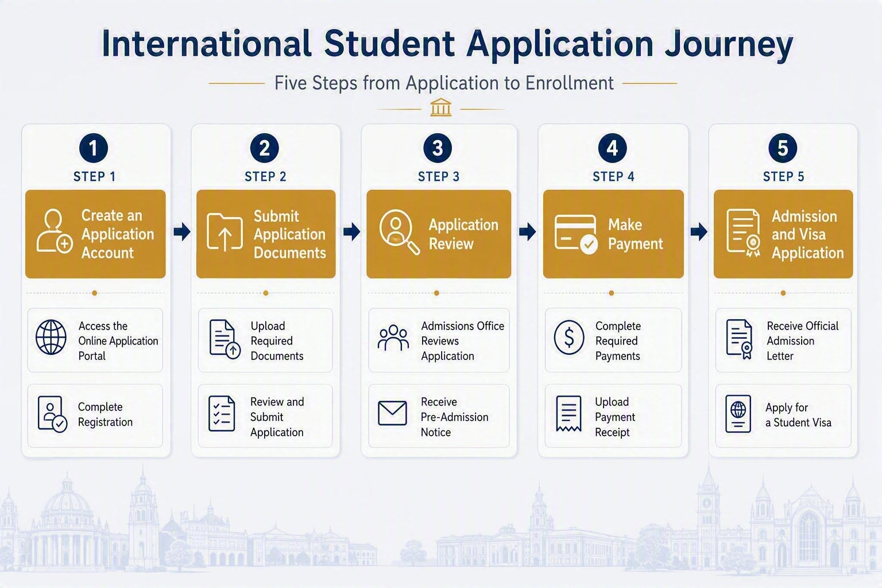Click the passport icon beside Student Visa

click(738, 414)
